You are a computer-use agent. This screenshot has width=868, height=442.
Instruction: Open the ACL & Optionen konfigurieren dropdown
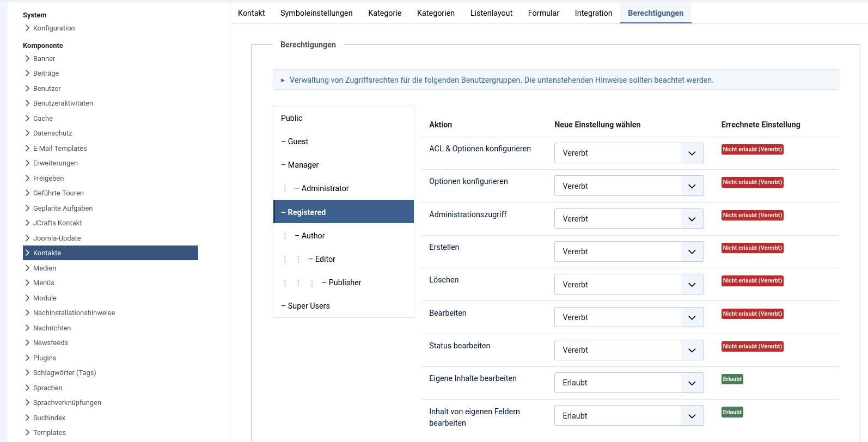coord(628,153)
